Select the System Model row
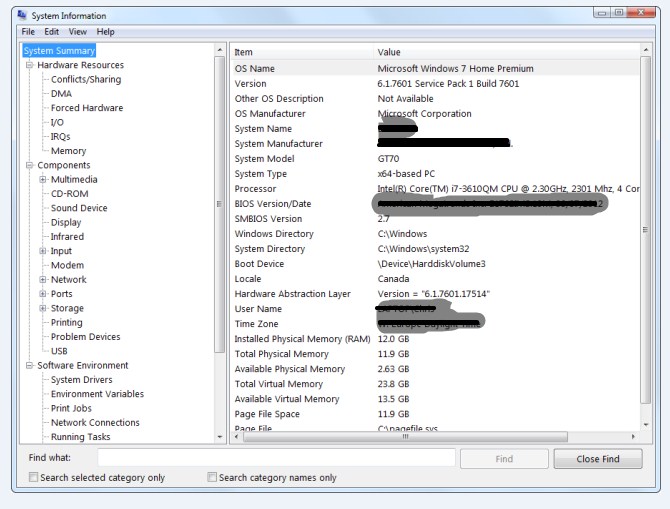 point(435,159)
